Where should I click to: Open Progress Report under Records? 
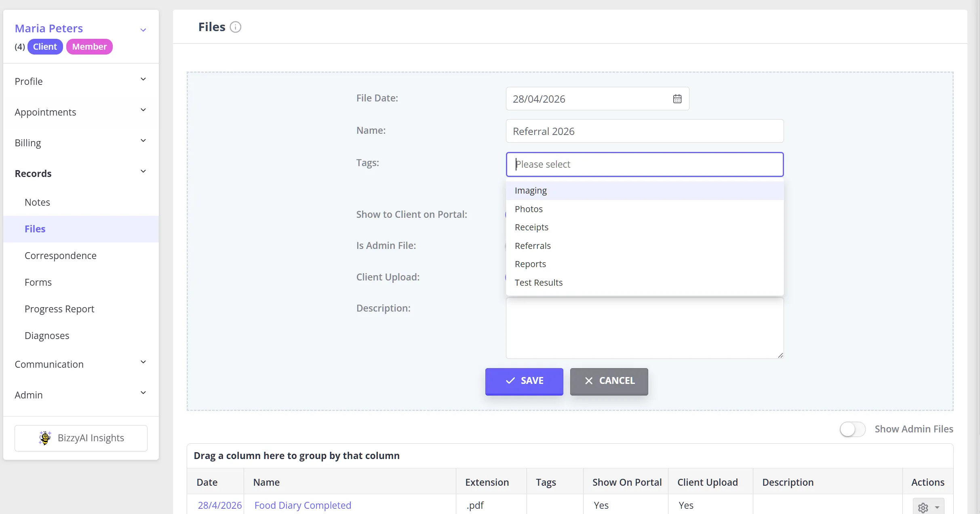click(81, 309)
